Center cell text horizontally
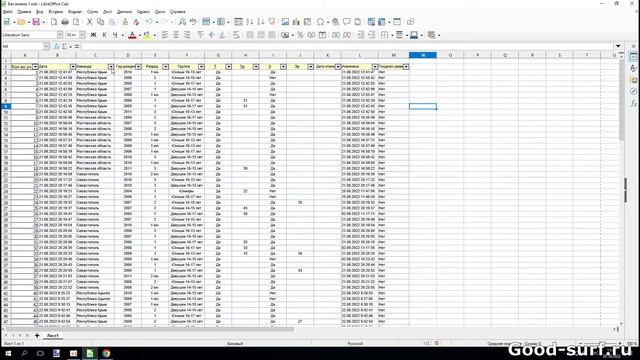The height and width of the screenshot is (360, 640). pyautogui.click(x=176, y=35)
